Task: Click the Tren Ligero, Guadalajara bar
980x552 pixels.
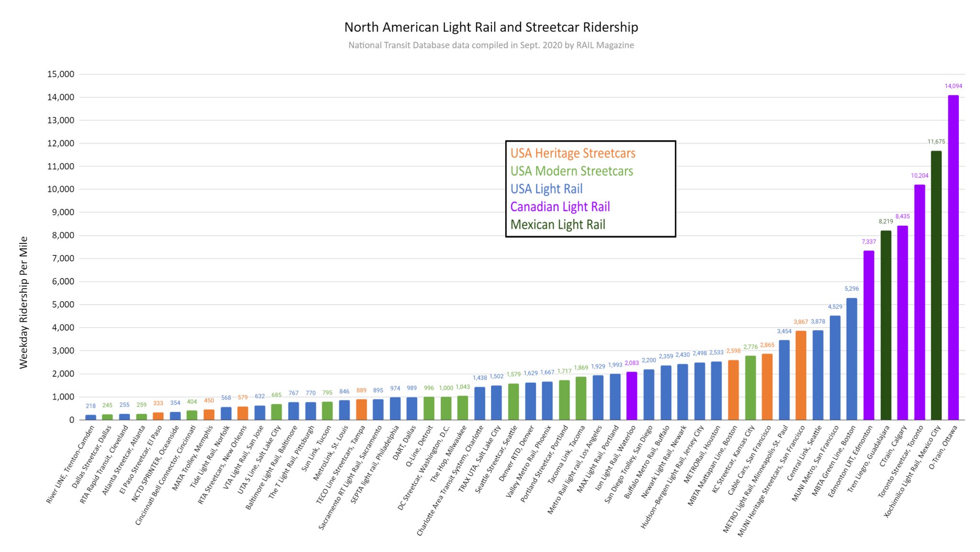Action: click(886, 325)
